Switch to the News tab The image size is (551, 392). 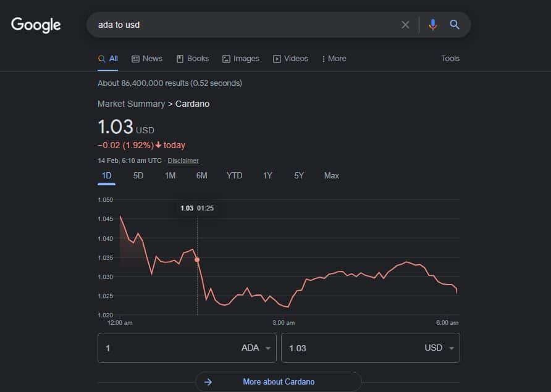click(x=147, y=59)
